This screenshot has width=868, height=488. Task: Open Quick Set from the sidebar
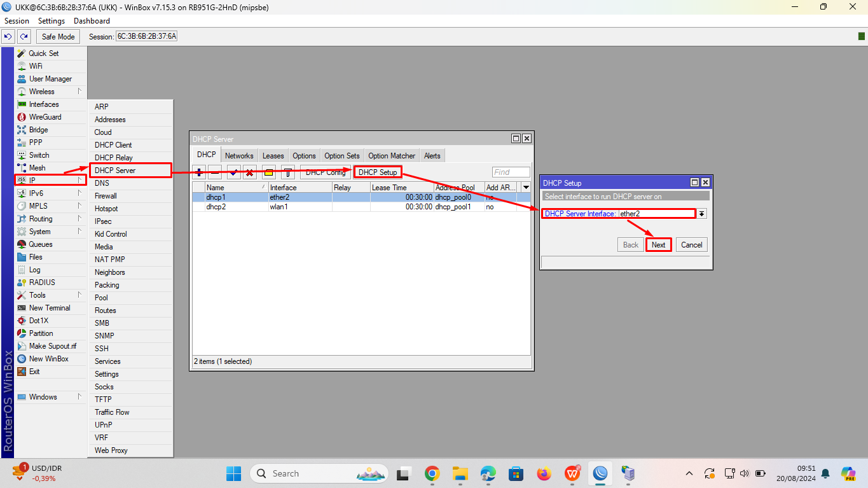43,53
